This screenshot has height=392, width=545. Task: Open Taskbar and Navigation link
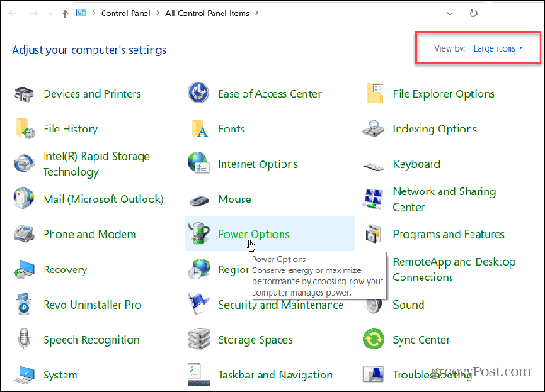tap(275, 375)
